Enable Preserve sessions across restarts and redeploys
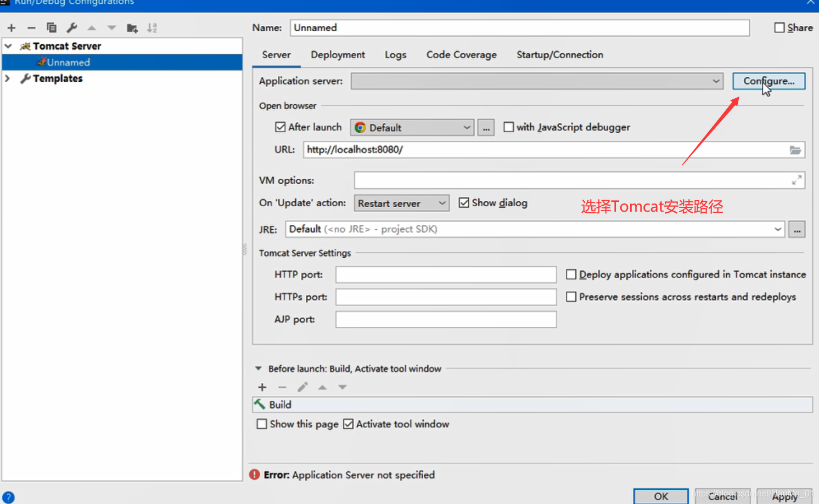 tap(571, 297)
